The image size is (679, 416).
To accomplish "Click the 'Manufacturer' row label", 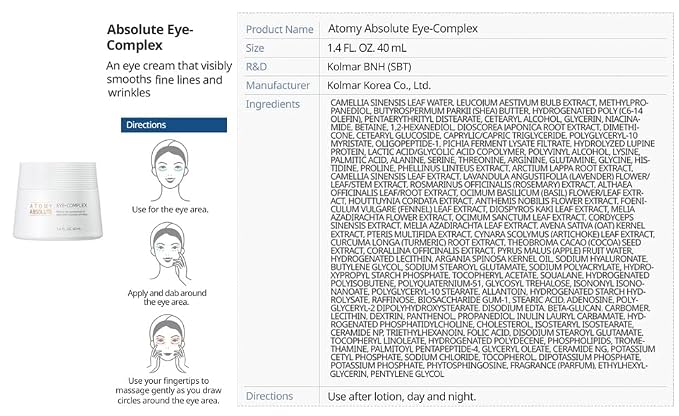I will click(278, 85).
